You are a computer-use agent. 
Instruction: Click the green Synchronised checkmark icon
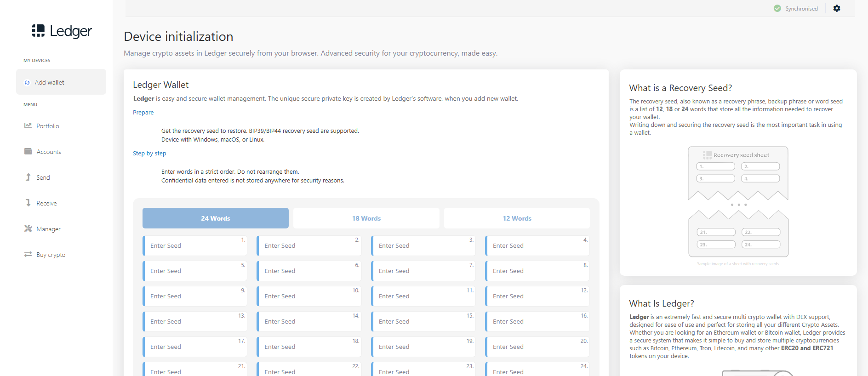point(777,8)
